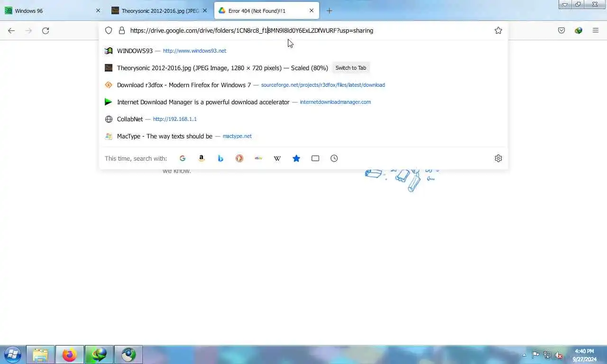This screenshot has height=364, width=607.
Task: Search open tabs icon
Action: click(x=315, y=158)
